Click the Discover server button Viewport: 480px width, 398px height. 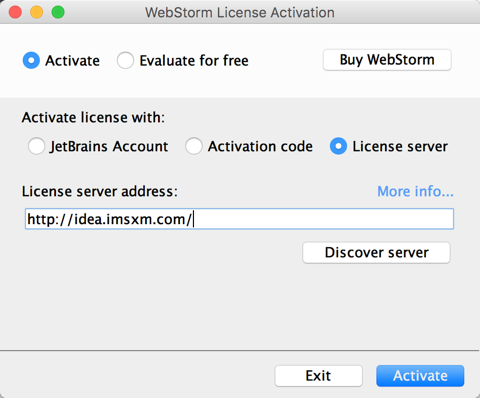click(x=376, y=253)
